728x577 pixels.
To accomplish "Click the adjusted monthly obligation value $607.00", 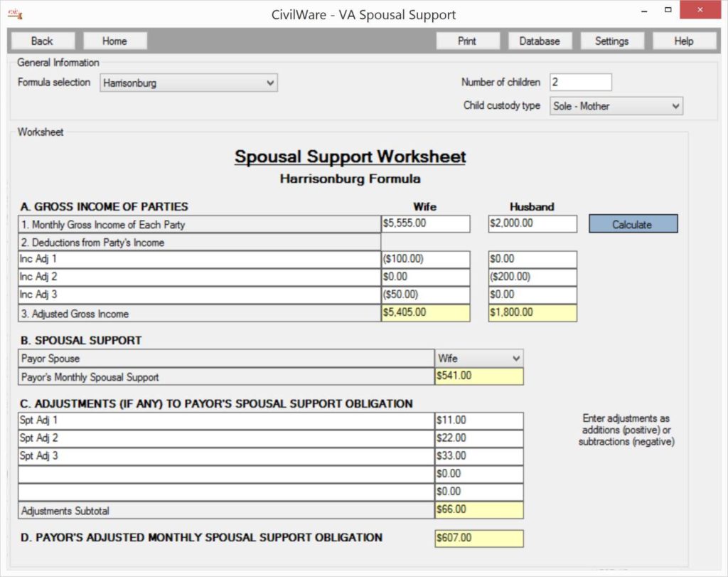I will coord(478,539).
